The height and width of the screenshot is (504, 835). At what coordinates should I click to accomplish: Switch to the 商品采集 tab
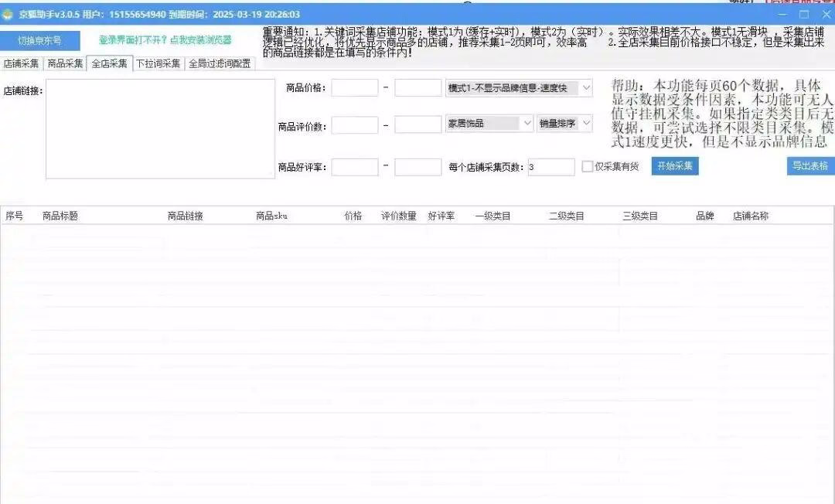coord(65,64)
